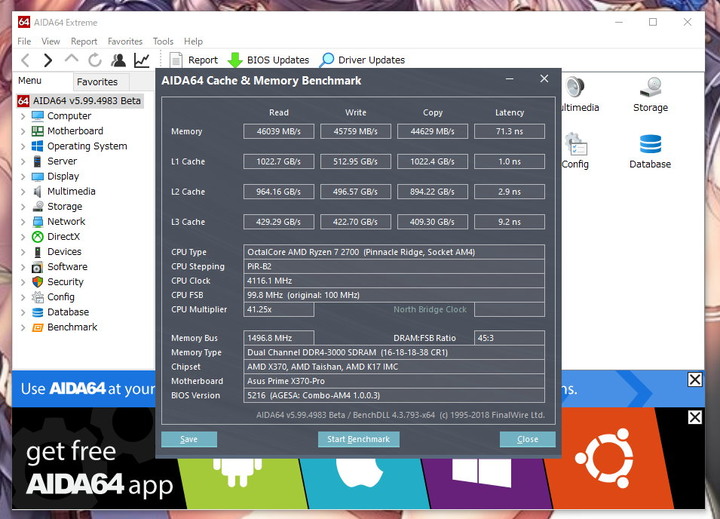The height and width of the screenshot is (519, 720).
Task: Open the Report menu
Action: 84,41
